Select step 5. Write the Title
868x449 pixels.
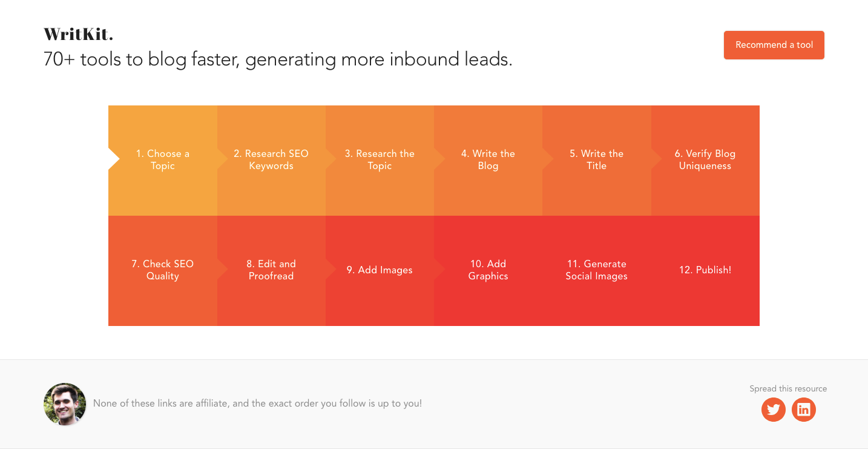click(x=596, y=160)
